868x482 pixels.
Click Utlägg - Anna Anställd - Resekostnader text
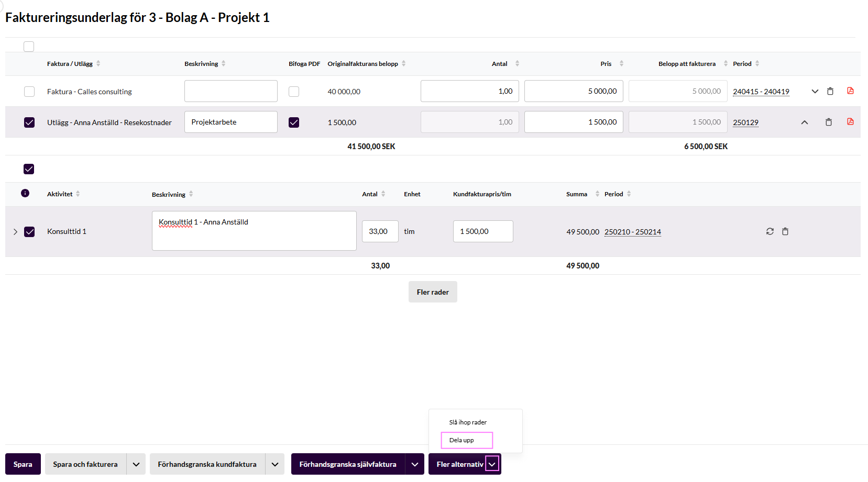109,122
